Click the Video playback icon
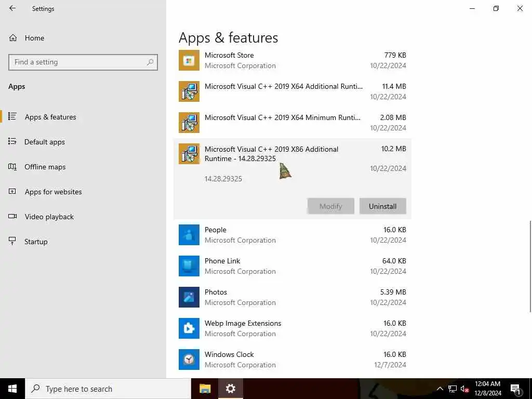532x399 pixels. click(x=12, y=216)
